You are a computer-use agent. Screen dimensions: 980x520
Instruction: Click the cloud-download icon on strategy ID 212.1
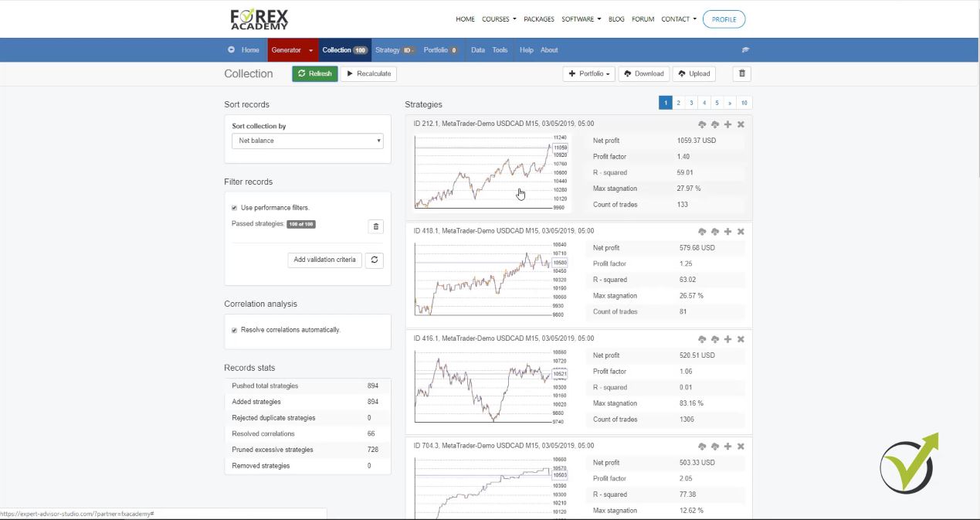pyautogui.click(x=702, y=124)
